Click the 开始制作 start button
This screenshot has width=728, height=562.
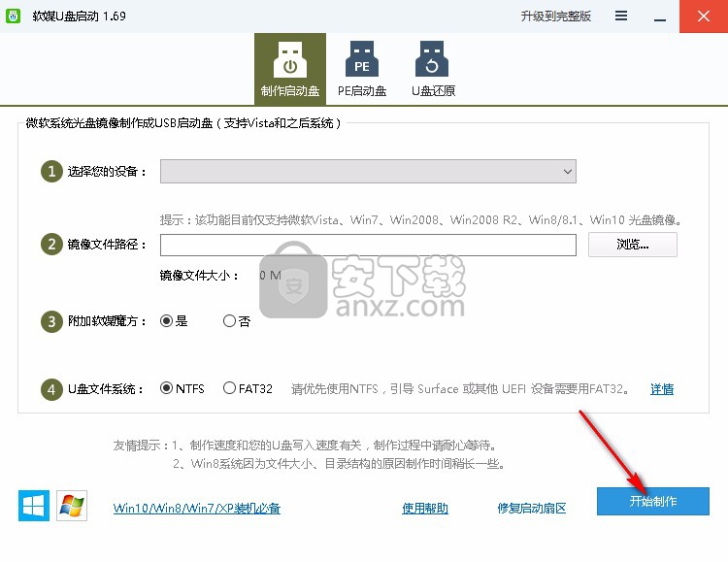click(x=653, y=501)
